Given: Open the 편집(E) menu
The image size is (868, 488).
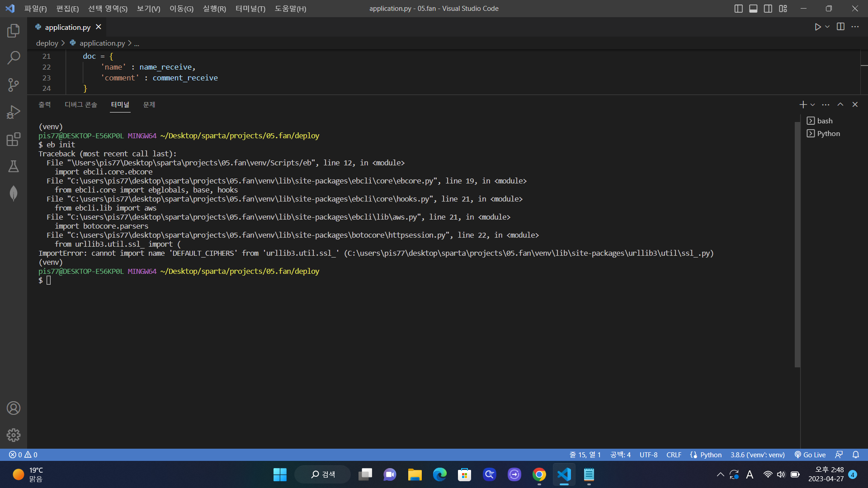Looking at the screenshot, I should pos(67,9).
